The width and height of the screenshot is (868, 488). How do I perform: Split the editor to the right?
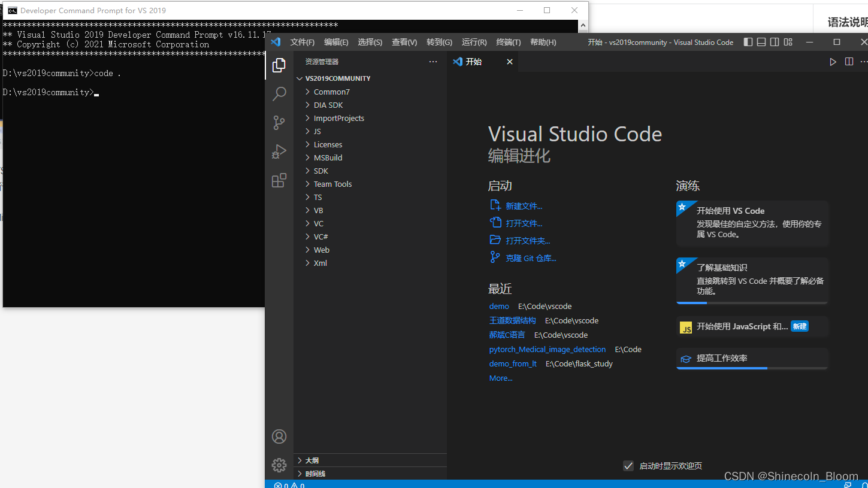pos(849,62)
